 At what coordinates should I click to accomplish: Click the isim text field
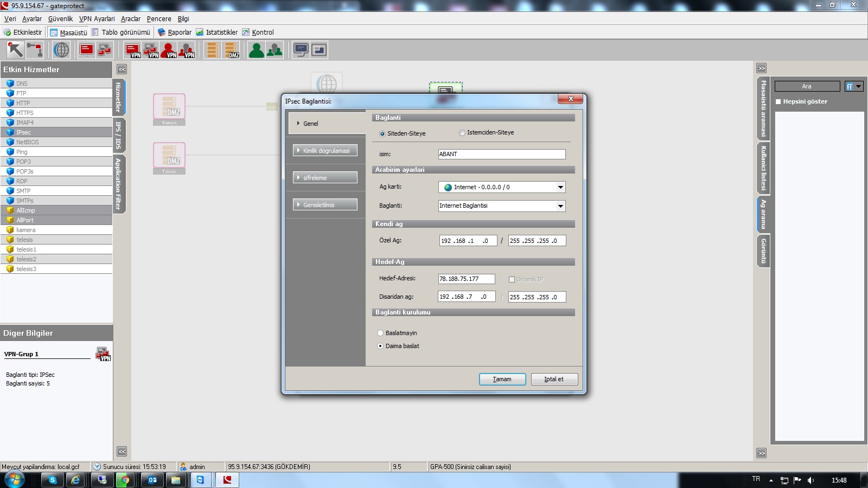click(501, 154)
